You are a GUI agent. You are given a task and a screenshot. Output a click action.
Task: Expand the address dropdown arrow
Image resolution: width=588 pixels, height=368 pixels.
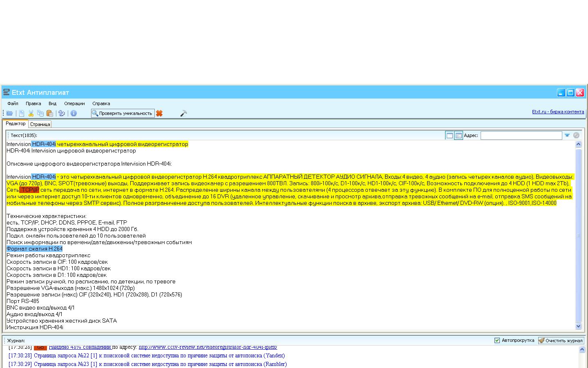coord(567,135)
